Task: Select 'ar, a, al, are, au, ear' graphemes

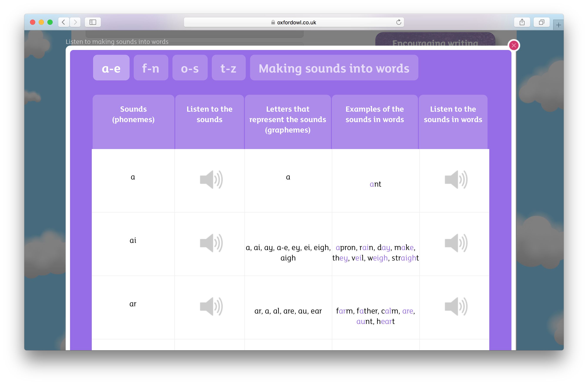Action: click(x=288, y=311)
